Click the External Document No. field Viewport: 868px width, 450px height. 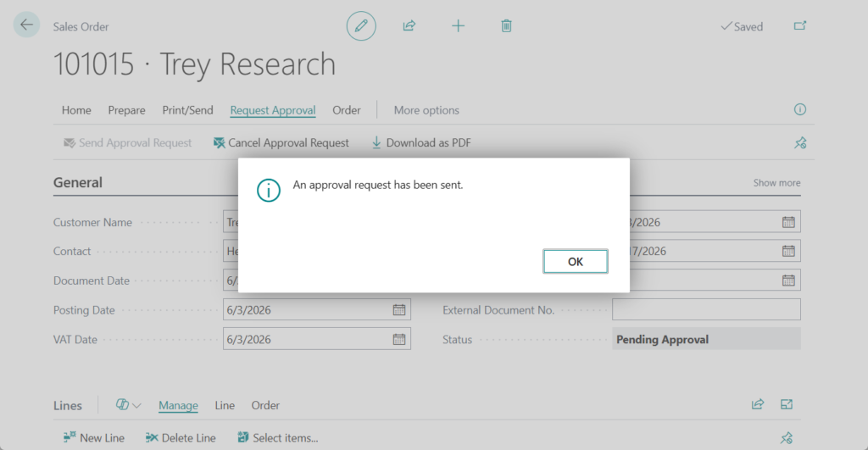click(705, 310)
